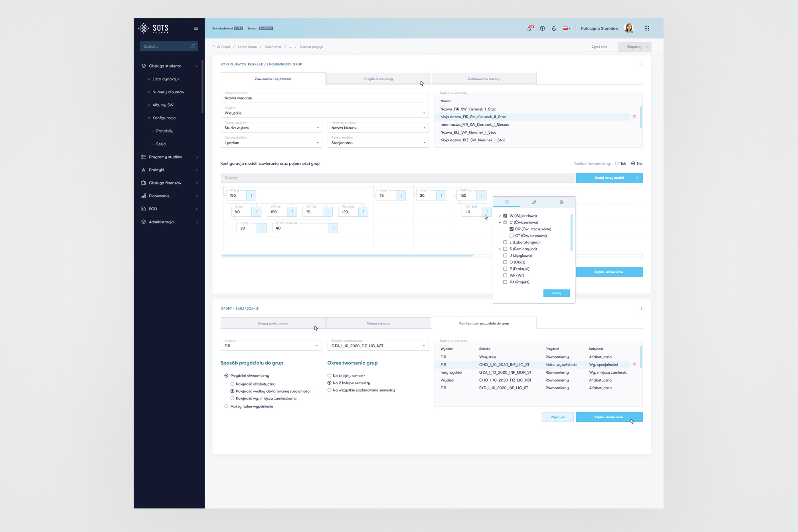The image size is (798, 532).
Task: Click the accessibility wheelchair icon
Action: pos(554,28)
